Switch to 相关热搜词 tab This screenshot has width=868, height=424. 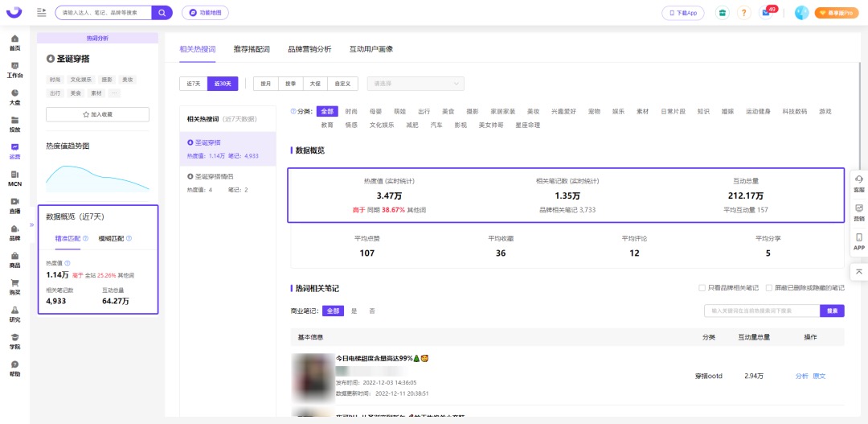tap(198, 49)
